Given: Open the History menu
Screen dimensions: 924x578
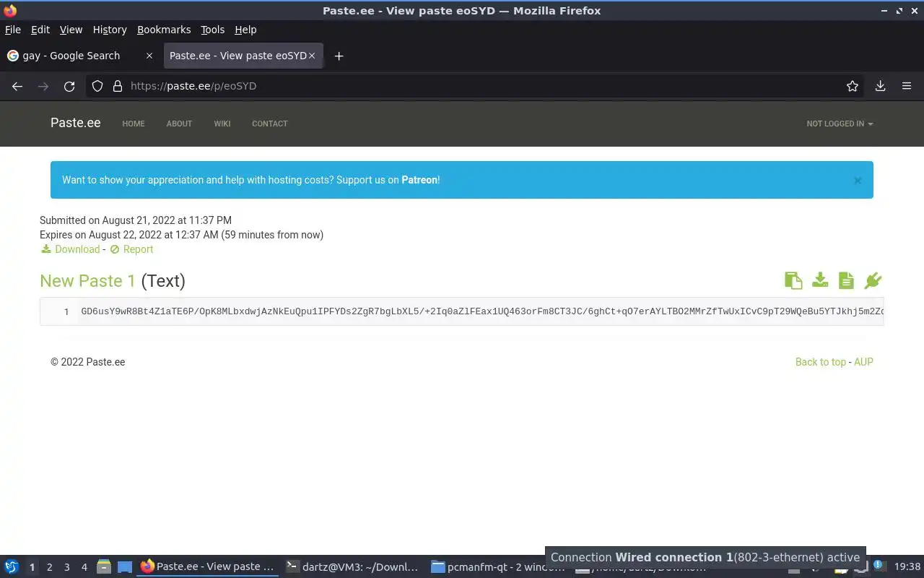Looking at the screenshot, I should point(110,30).
